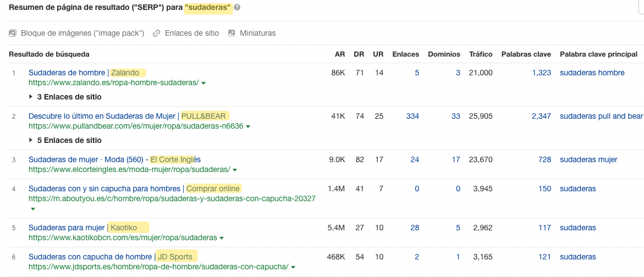Click the "Palabras clave" column header

click(x=526, y=54)
